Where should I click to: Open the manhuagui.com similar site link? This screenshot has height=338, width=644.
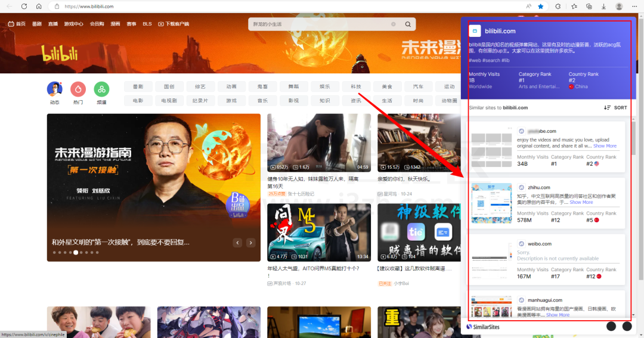pyautogui.click(x=545, y=300)
